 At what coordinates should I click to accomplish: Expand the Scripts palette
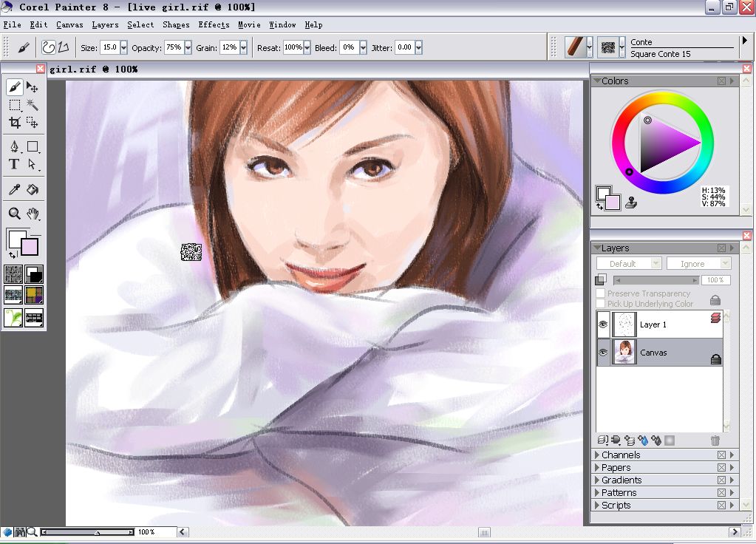click(597, 506)
